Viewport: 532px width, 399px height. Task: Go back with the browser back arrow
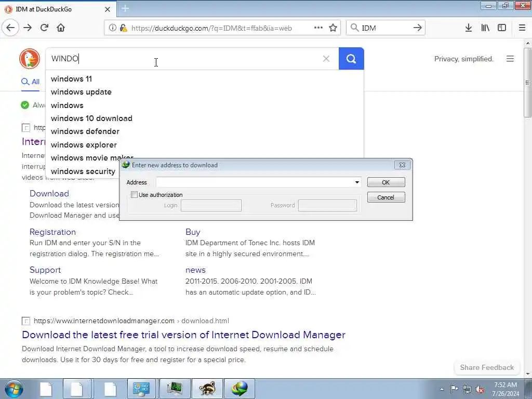pos(10,28)
